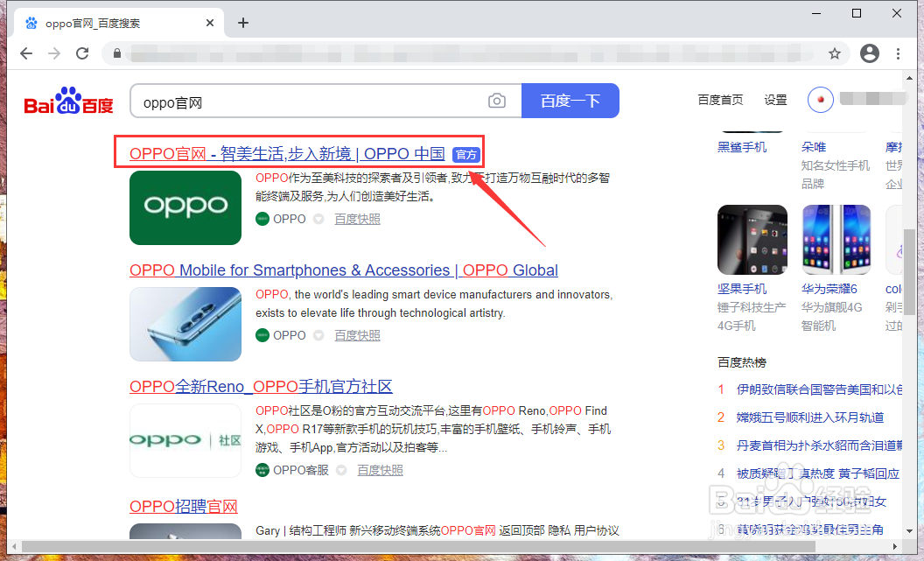Expand the dropdown beside OPPO客服

pos(341,470)
